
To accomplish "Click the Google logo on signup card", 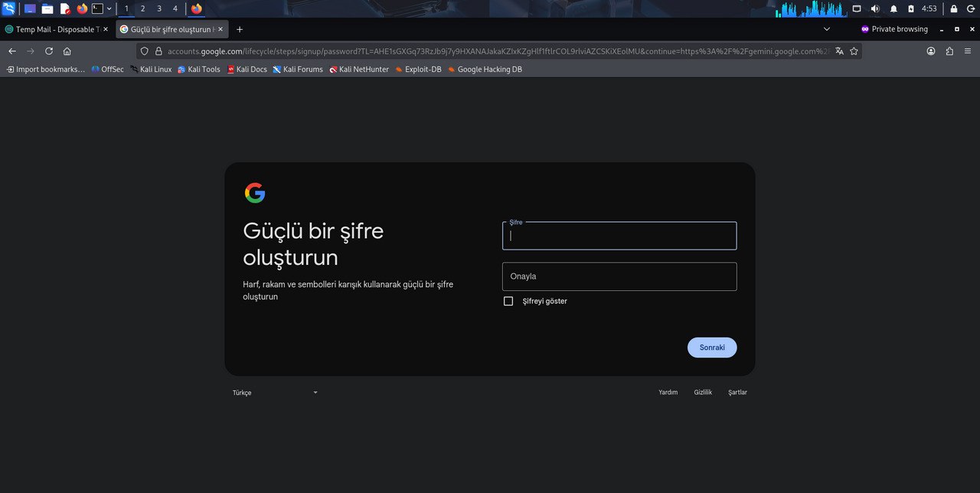I will [x=255, y=193].
